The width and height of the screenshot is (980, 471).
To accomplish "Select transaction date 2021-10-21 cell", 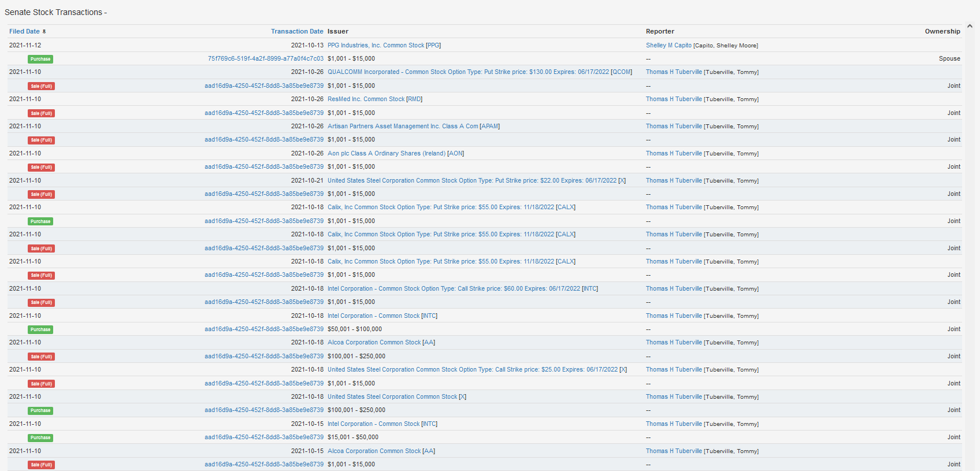I will (307, 180).
